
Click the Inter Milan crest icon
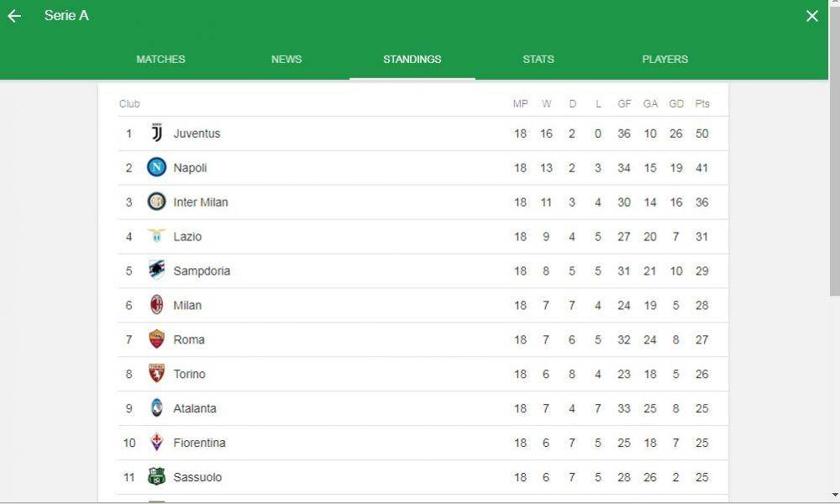[x=156, y=202]
